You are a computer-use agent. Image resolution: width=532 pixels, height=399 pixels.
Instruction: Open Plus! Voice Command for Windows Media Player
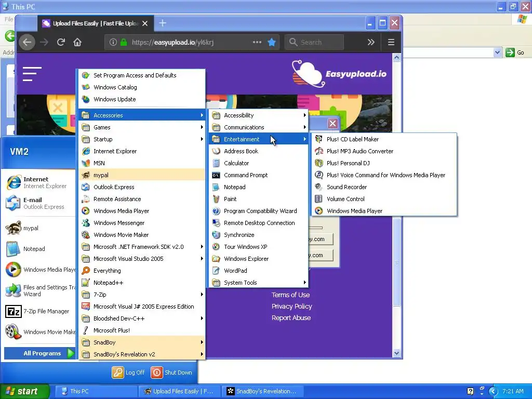[x=384, y=175]
